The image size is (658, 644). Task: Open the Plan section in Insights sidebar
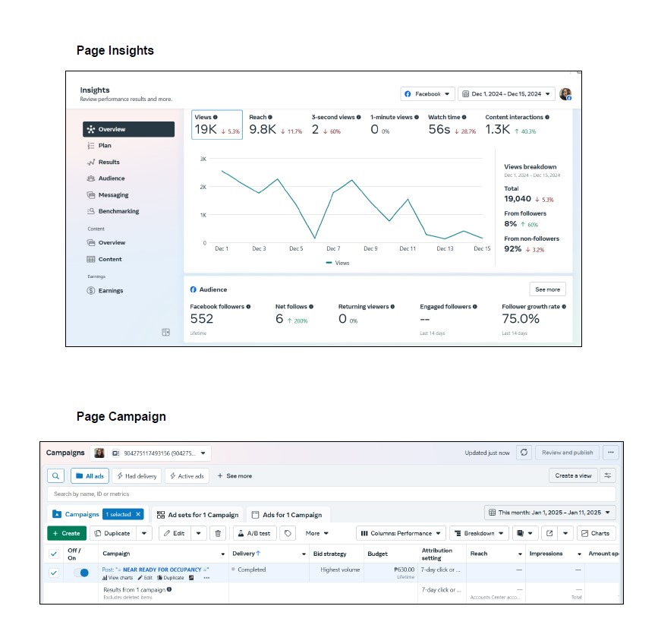coord(105,146)
